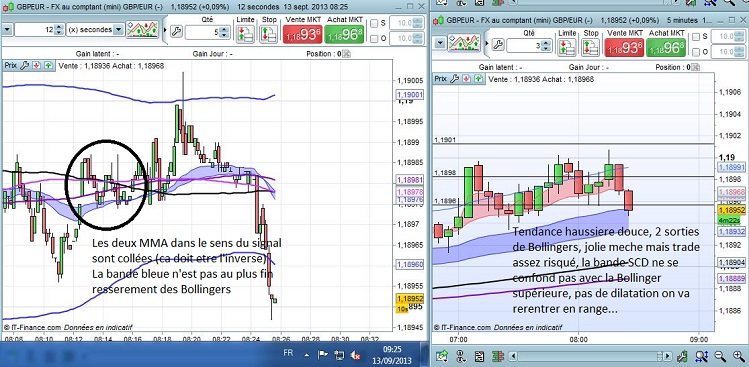Click the zoom in magnifier in right bottom toolbar
This screenshot has width=749, height=367.
tap(738, 356)
